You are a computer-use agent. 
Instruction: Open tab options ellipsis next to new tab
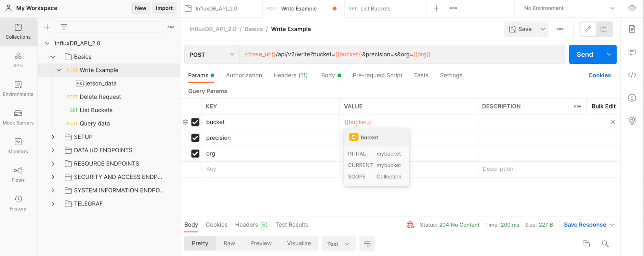[454, 8]
